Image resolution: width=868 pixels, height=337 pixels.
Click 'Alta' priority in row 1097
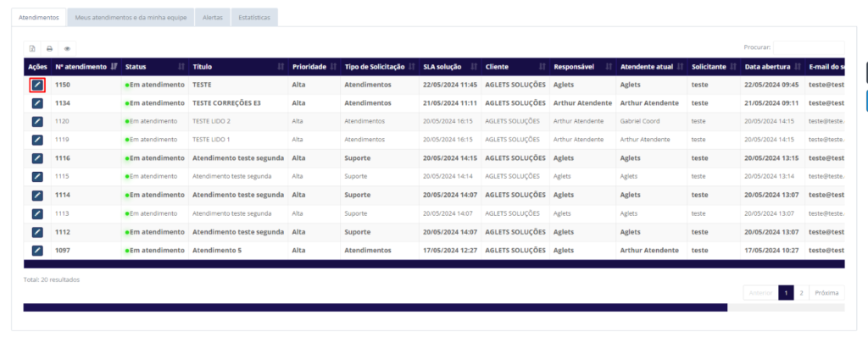(298, 250)
